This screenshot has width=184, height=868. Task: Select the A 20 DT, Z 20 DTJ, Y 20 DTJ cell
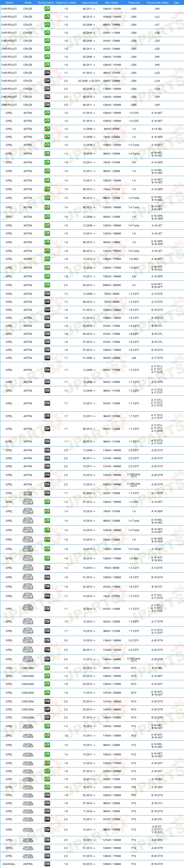(157, 830)
